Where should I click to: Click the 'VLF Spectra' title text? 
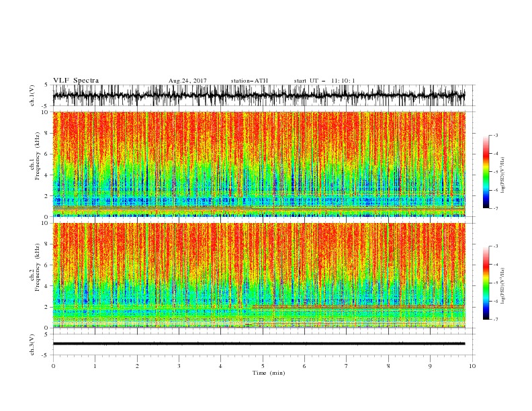click(x=76, y=81)
